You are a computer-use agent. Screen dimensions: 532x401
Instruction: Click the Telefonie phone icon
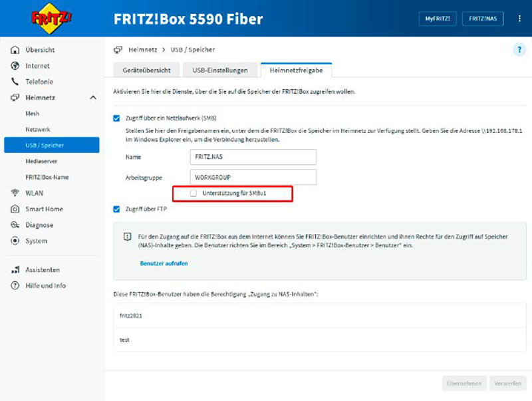click(15, 82)
